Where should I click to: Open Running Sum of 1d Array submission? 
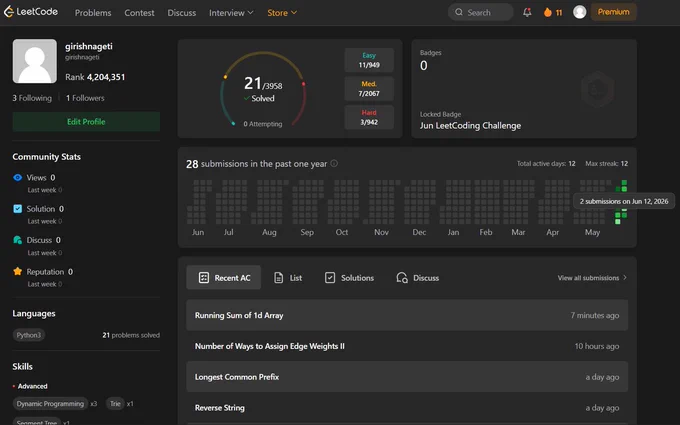(407, 315)
